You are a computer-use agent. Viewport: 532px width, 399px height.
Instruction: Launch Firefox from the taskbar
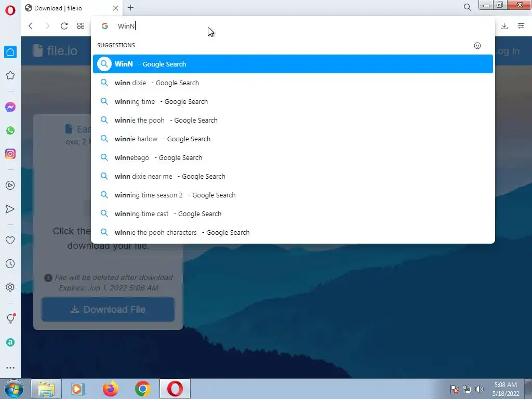click(x=110, y=389)
